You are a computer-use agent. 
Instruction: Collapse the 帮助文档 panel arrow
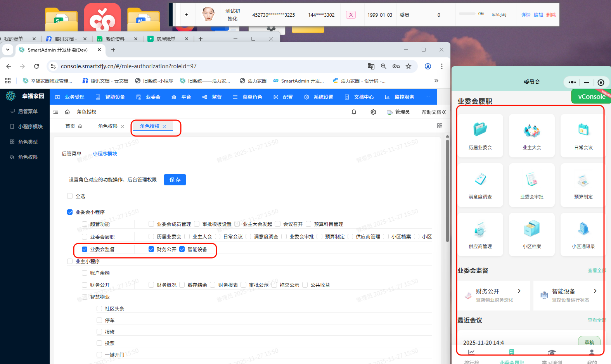(x=444, y=112)
